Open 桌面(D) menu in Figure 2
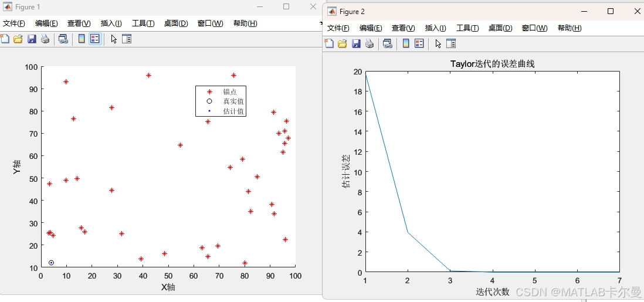The image size is (644, 302). point(500,28)
